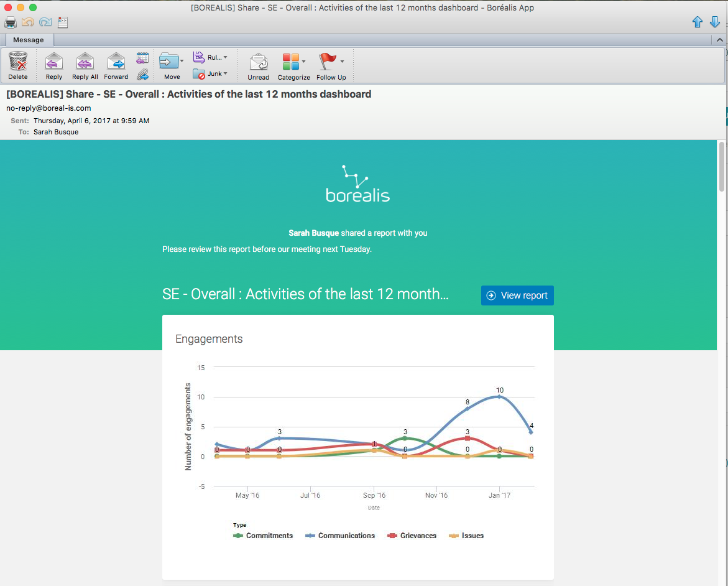This screenshot has width=728, height=586.
Task: Click the email subject heading
Action: (x=189, y=95)
